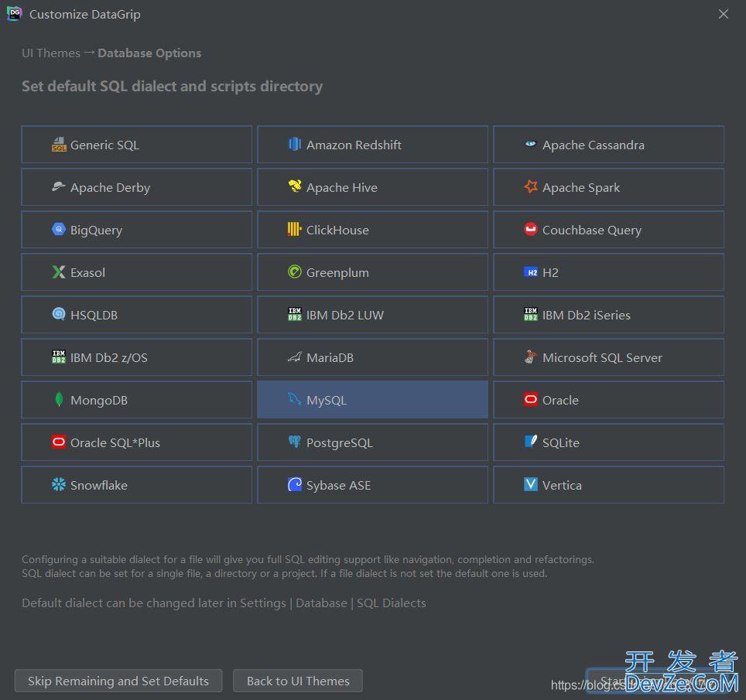Choose the Oracle SQL*Plus dialect tile
Screen dimensions: 746x700
coord(136,442)
